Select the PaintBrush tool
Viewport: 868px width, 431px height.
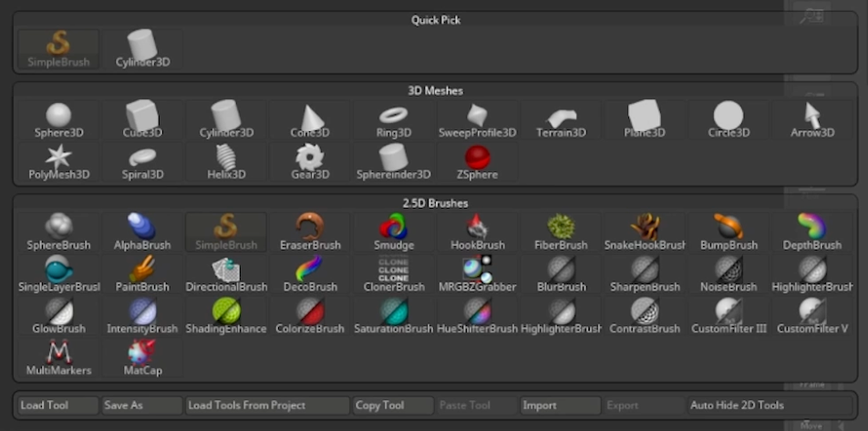pyautogui.click(x=142, y=274)
